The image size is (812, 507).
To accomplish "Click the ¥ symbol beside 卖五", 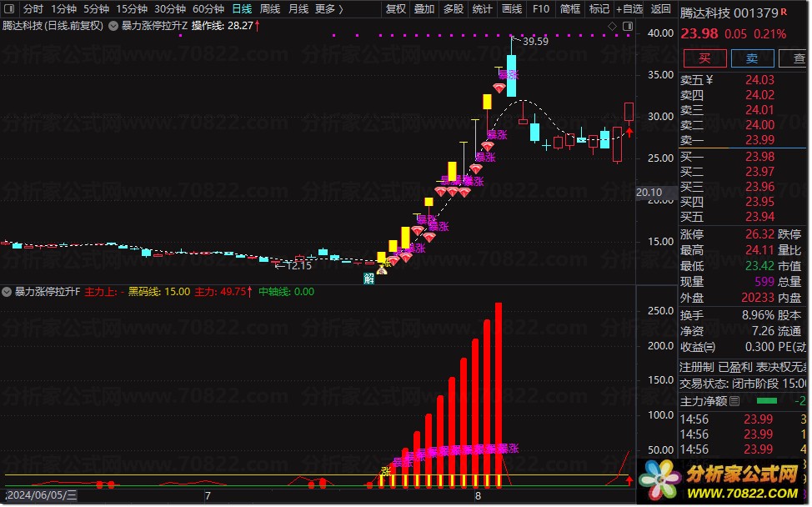I will [709, 80].
